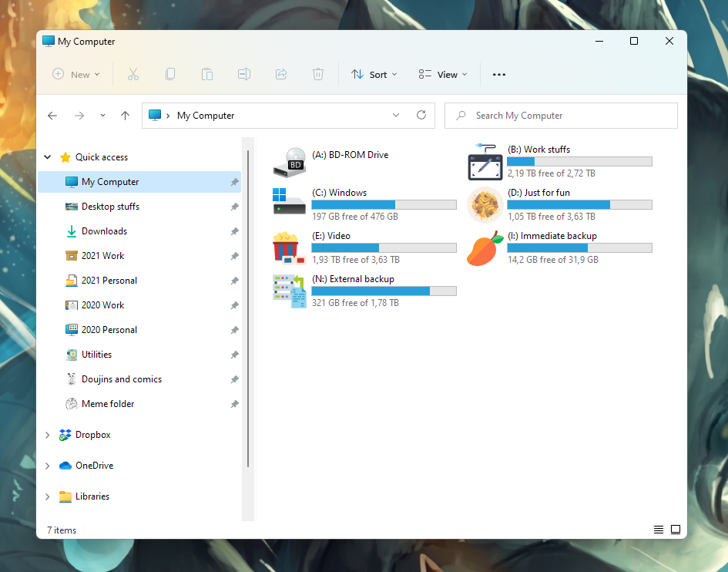Unpin My Computer using its pin icon

[x=234, y=182]
